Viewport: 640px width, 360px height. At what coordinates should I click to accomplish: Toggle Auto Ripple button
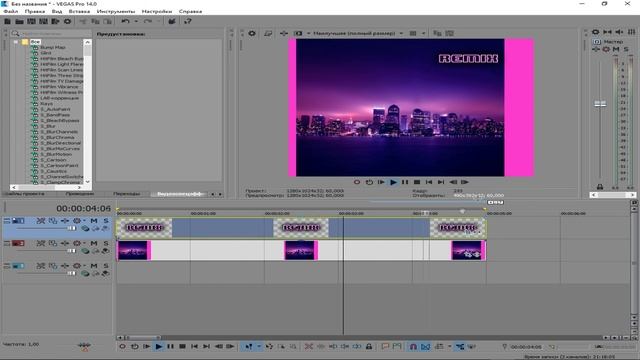(439, 347)
